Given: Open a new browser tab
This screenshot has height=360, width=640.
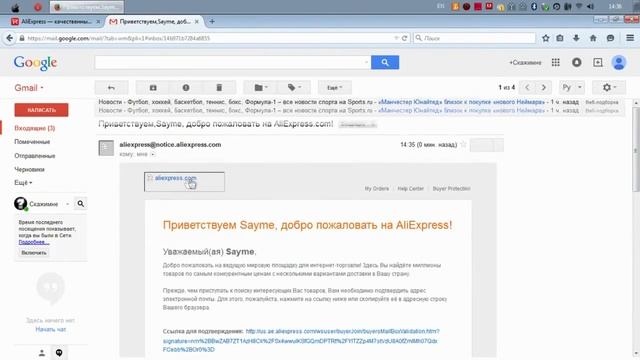Looking at the screenshot, I should point(212,22).
